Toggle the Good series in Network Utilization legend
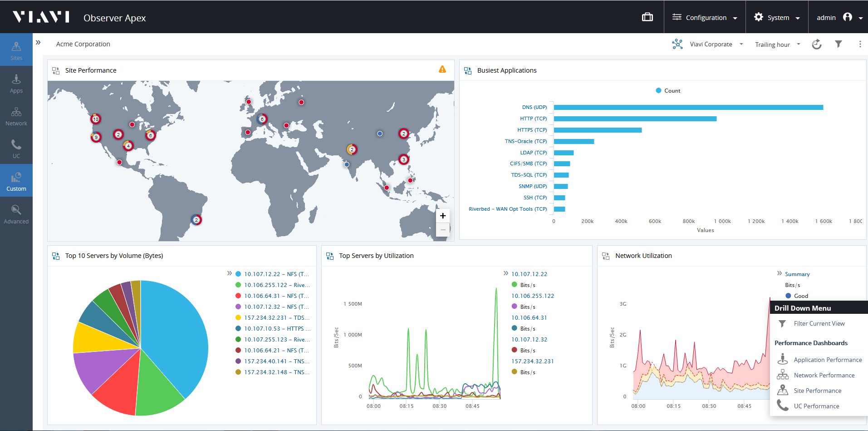Viewport: 868px width, 431px height. (x=797, y=296)
